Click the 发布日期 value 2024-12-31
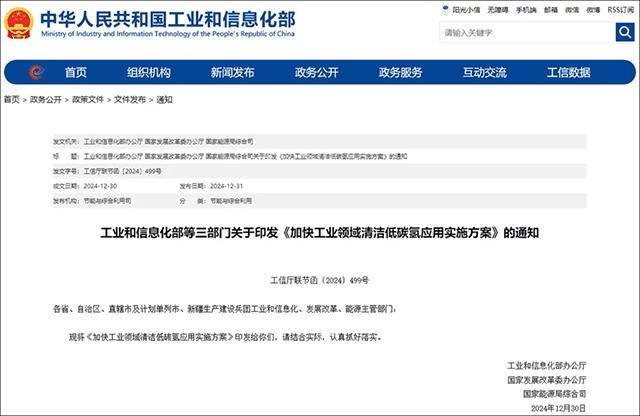The width and height of the screenshot is (640, 416). [227, 186]
